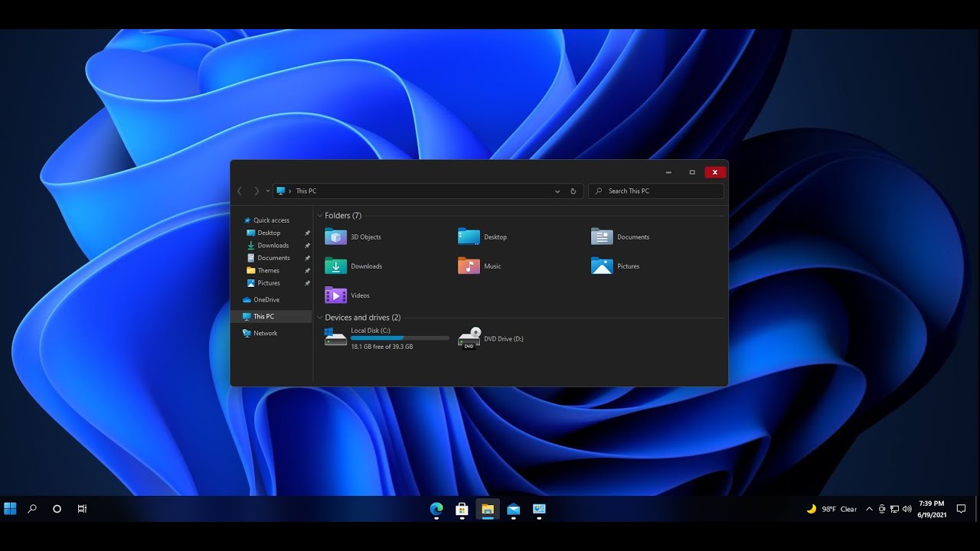Refresh the This PC view
This screenshot has height=551, width=980.
click(573, 191)
